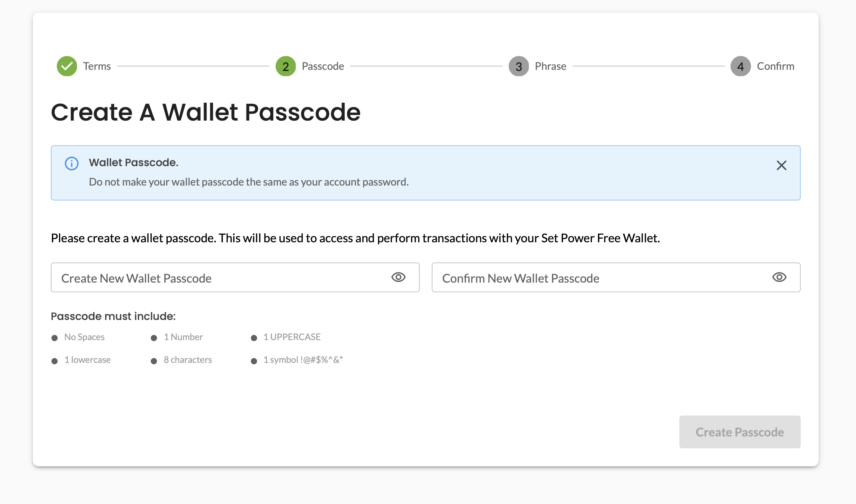Click the green Terms checkmark step icon
856x504 pixels.
tap(67, 66)
